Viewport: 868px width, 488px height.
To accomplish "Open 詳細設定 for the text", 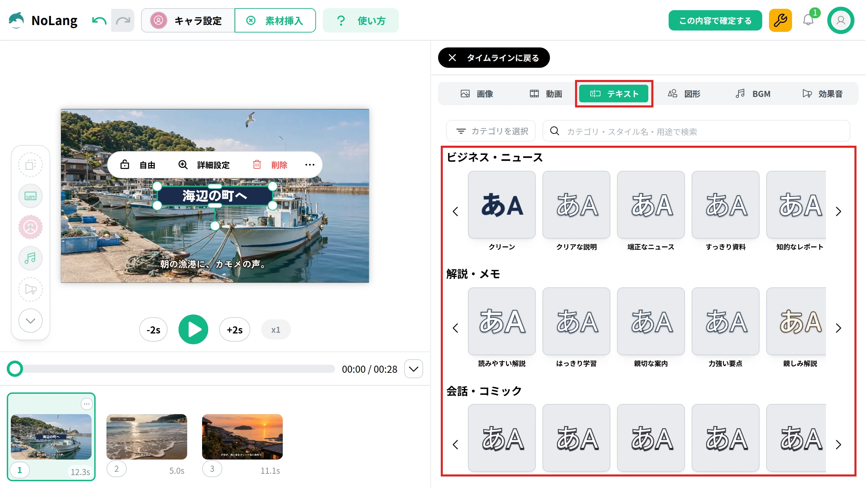I will click(x=204, y=165).
